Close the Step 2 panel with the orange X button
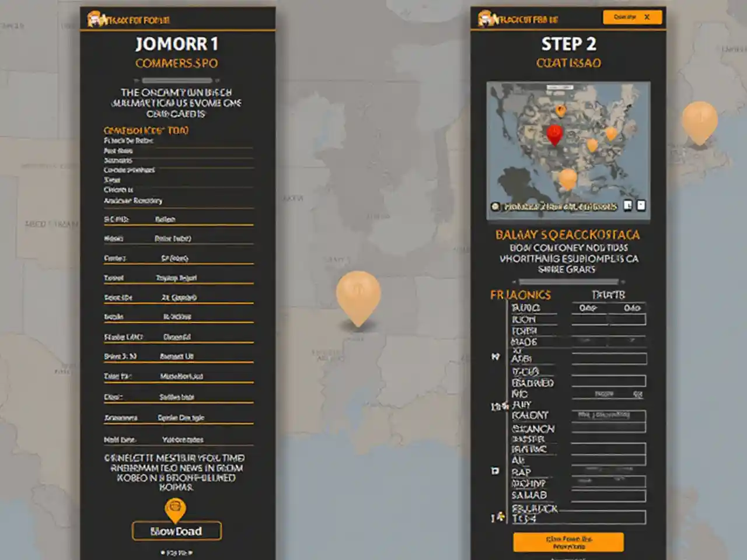Image resolution: width=747 pixels, height=560 pixels. (x=647, y=17)
